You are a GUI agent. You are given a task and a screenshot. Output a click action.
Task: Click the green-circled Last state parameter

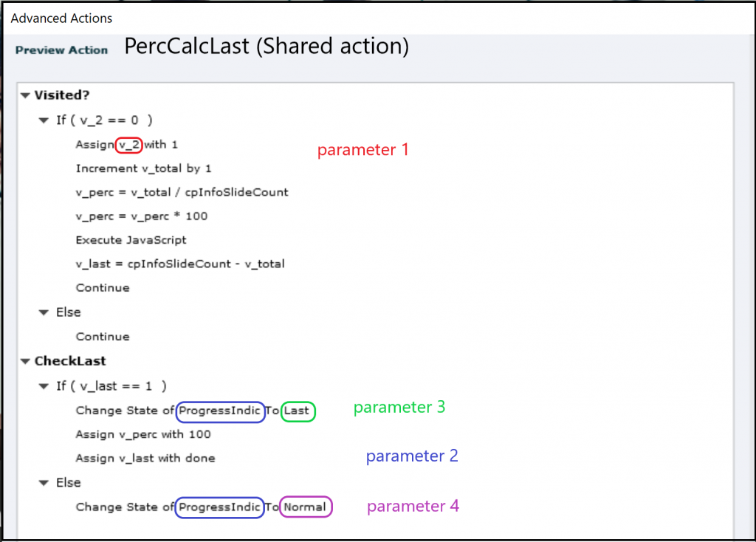coord(298,411)
